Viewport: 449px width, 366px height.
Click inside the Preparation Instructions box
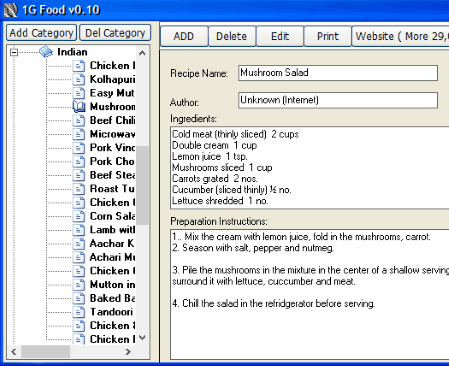pos(309,294)
